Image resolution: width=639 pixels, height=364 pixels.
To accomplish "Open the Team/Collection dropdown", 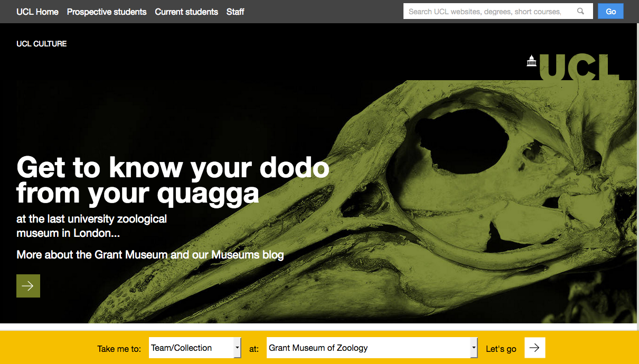I will (195, 348).
